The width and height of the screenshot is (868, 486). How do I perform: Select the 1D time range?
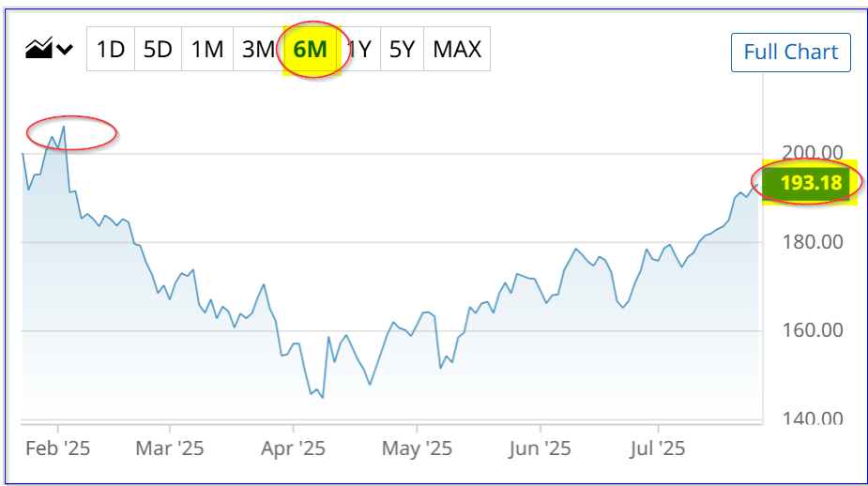(x=110, y=50)
